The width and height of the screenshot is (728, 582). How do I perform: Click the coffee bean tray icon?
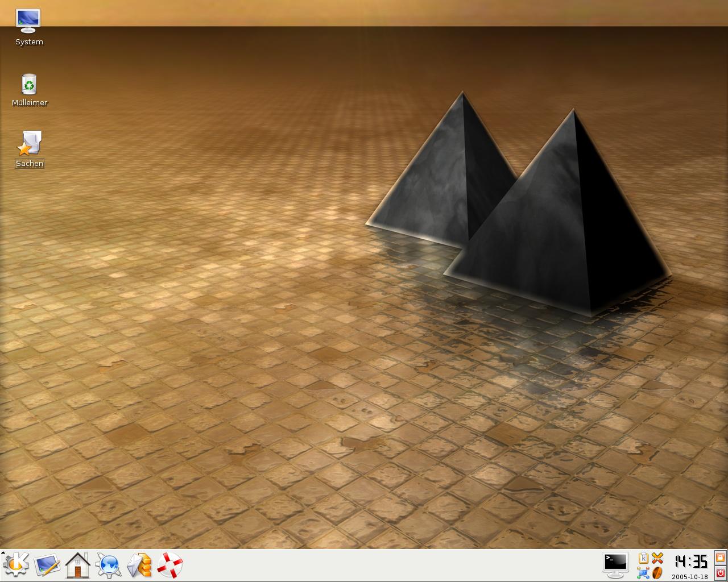657,572
